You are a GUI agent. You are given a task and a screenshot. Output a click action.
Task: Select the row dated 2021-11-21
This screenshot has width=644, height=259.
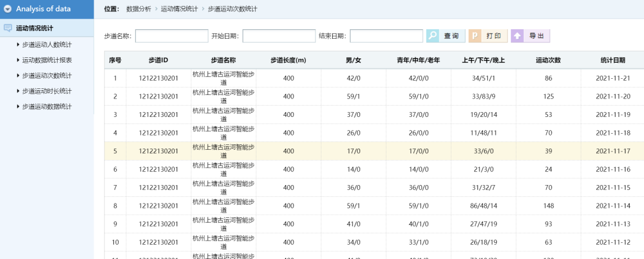(374, 78)
